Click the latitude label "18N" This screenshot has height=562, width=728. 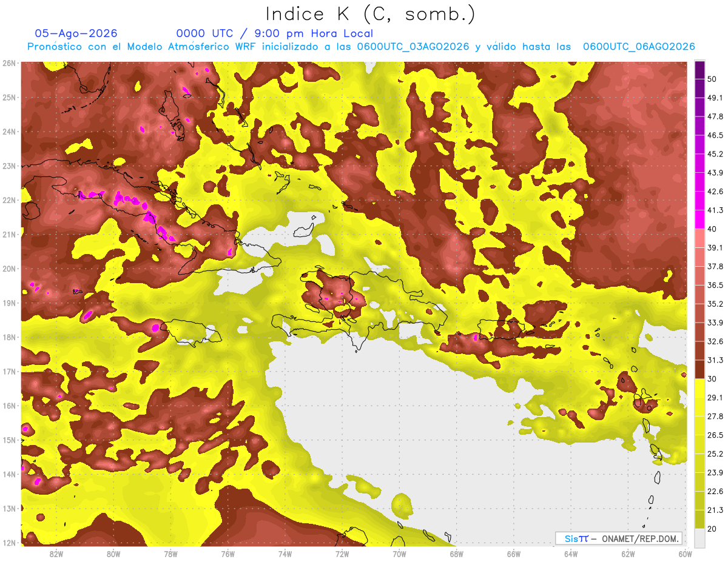[9, 337]
